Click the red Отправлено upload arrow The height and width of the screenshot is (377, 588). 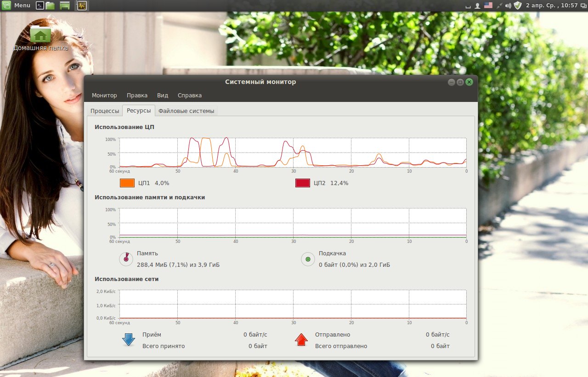tap(301, 340)
